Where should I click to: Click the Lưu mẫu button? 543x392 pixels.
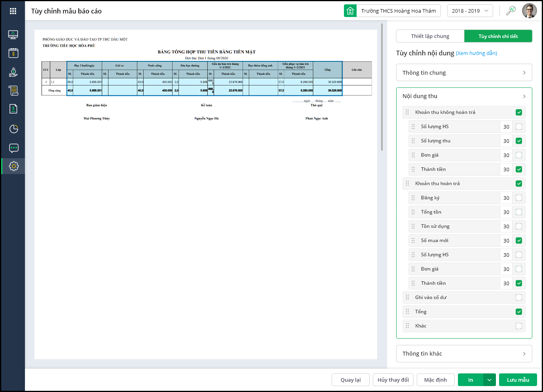[x=518, y=380]
